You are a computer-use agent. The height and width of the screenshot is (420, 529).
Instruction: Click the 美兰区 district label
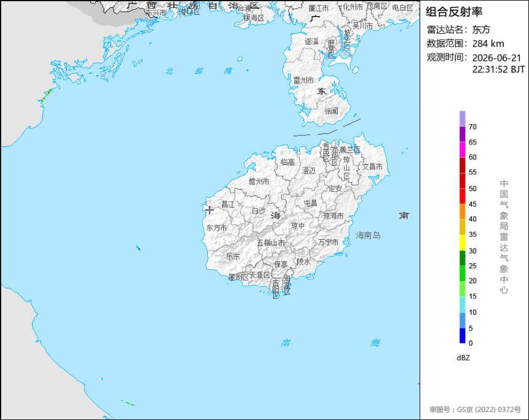click(350, 149)
